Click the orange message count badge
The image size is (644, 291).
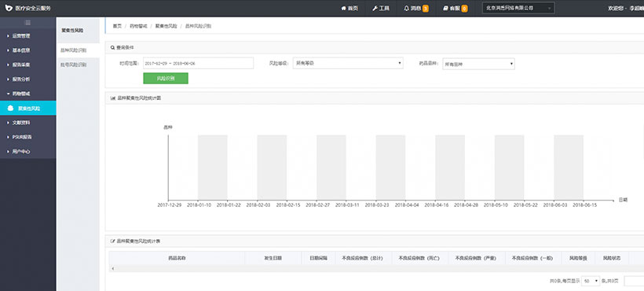(426, 8)
